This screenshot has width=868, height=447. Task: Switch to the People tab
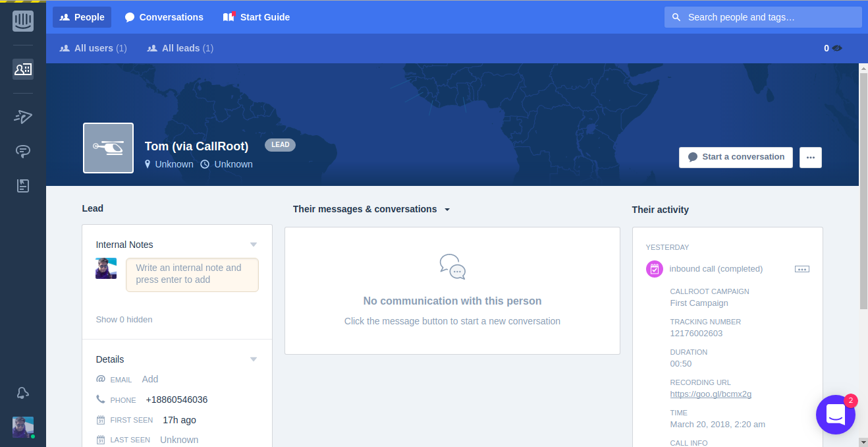[x=82, y=17]
